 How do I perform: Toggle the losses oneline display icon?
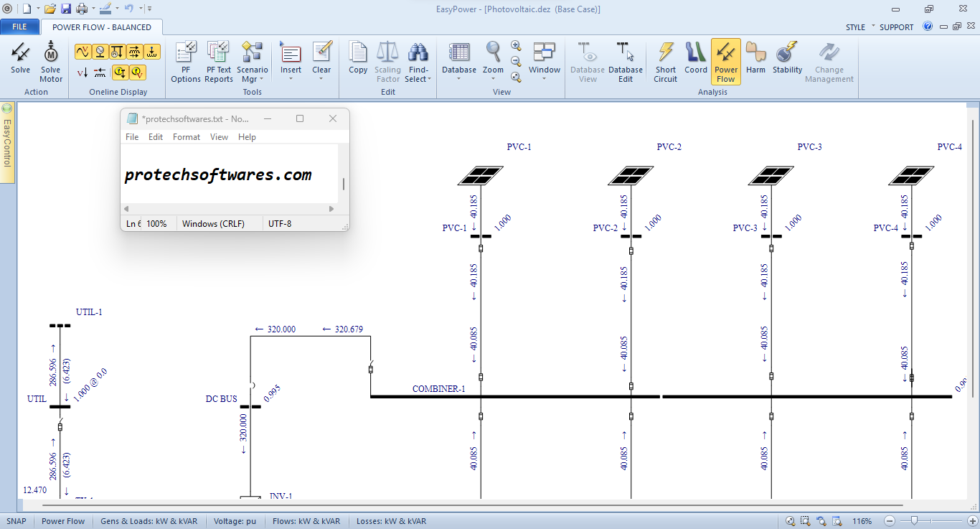coord(151,52)
